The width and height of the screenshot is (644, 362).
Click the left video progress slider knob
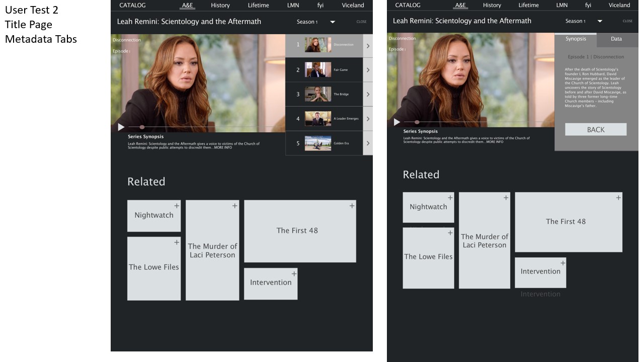click(x=142, y=127)
